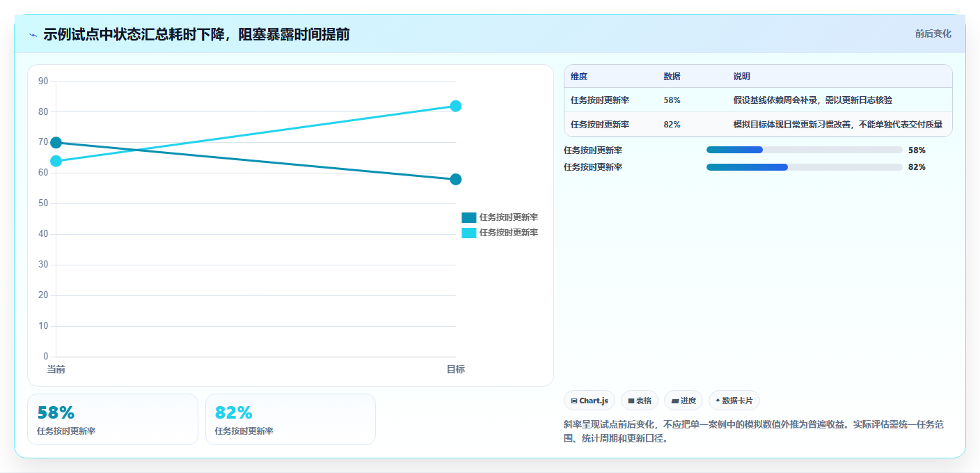This screenshot has width=980, height=473.
Task: Click the light cyan legend label text
Action: click(509, 233)
